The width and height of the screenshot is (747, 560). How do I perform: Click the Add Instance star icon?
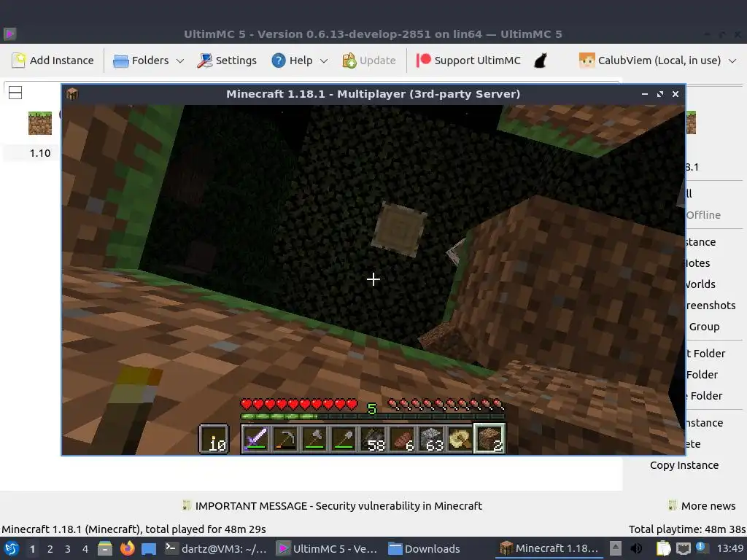(x=18, y=61)
